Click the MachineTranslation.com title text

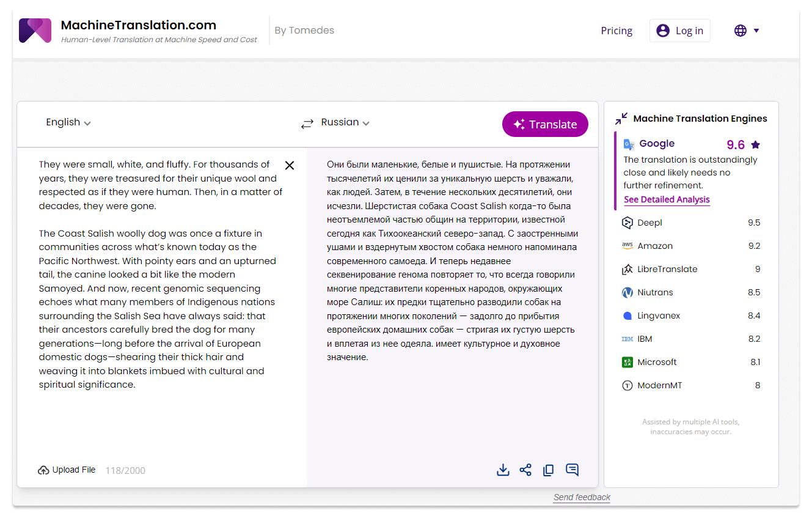139,25
